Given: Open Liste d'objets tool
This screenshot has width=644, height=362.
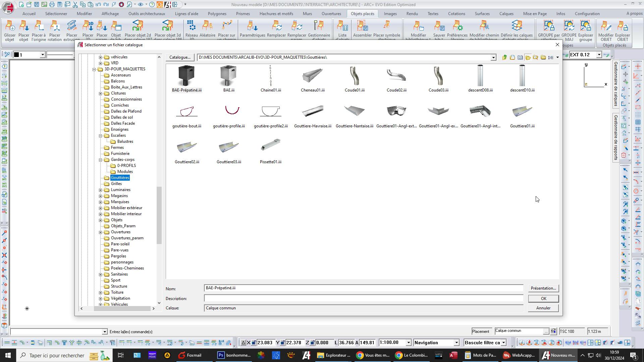Looking at the screenshot, I should pos(342,30).
